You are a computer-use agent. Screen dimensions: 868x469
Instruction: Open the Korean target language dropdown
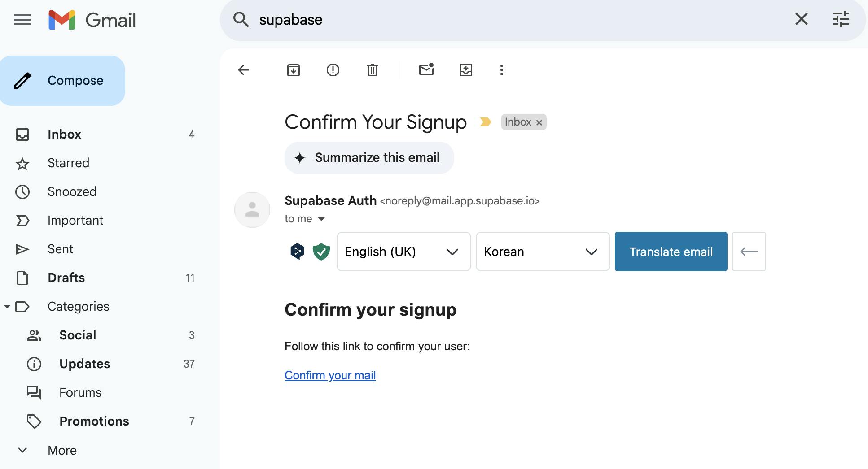543,252
